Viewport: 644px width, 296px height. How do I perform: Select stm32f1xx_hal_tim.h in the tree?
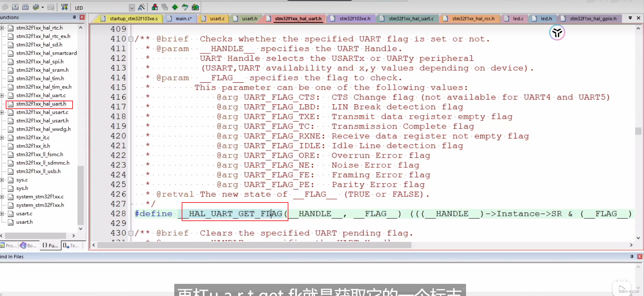(x=40, y=78)
